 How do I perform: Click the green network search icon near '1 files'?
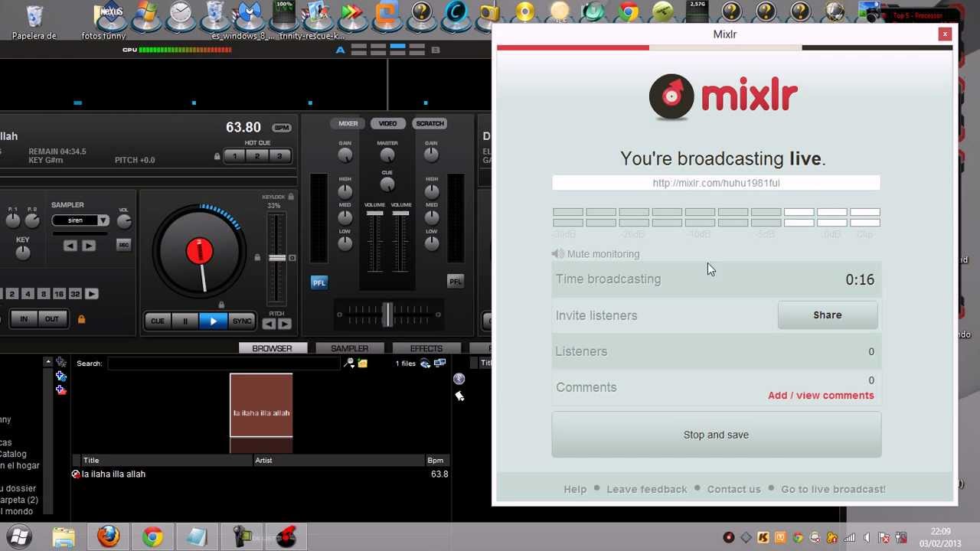click(426, 363)
